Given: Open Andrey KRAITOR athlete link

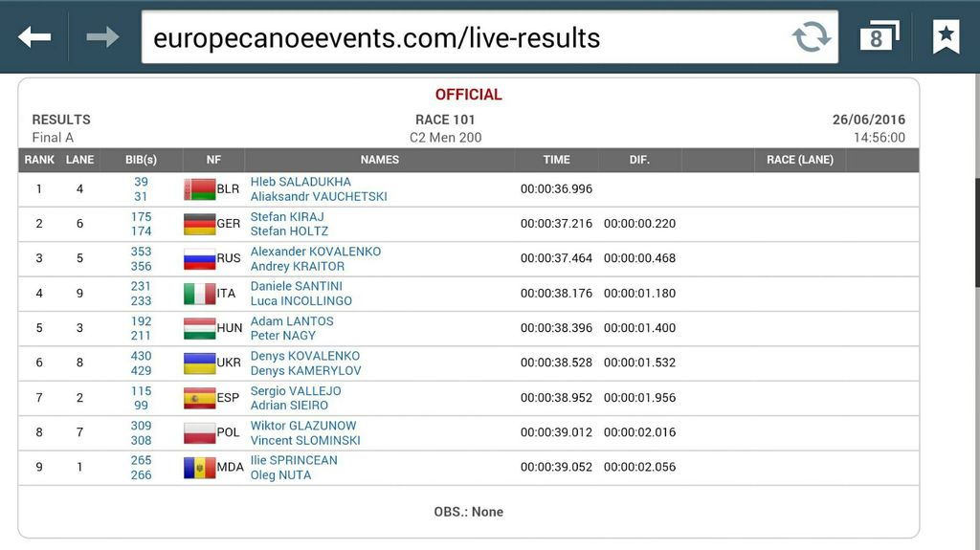Looking at the screenshot, I should 298,266.
